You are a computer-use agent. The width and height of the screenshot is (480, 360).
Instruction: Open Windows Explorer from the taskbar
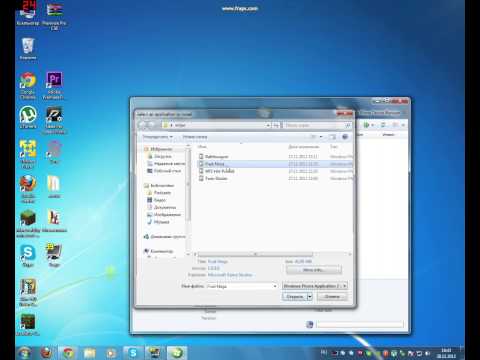(90, 353)
